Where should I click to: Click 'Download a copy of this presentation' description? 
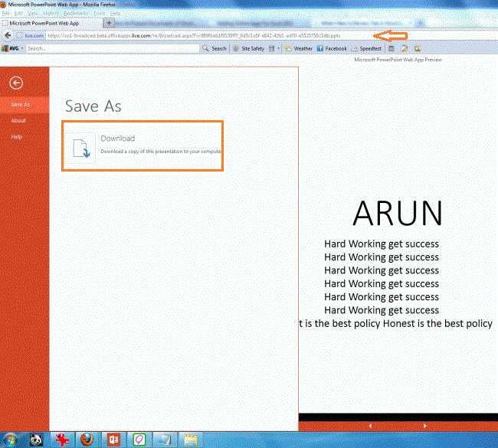(161, 152)
